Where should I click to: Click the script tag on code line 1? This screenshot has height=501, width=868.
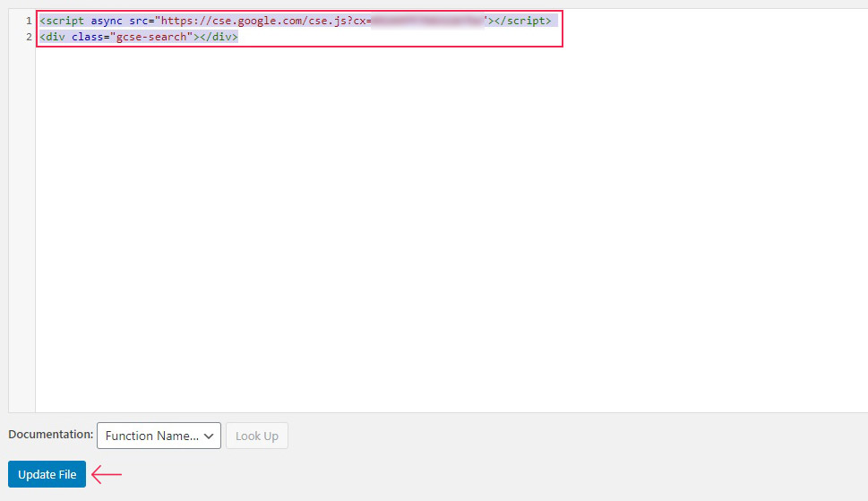click(x=296, y=21)
